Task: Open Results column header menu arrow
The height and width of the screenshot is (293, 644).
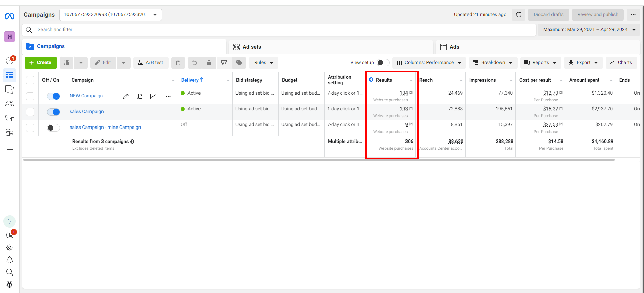Action: (x=411, y=80)
